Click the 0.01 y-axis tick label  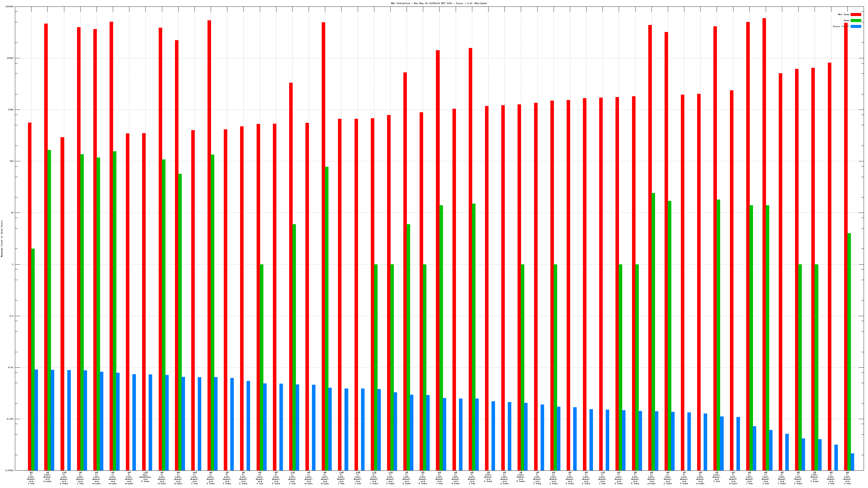coord(11,367)
